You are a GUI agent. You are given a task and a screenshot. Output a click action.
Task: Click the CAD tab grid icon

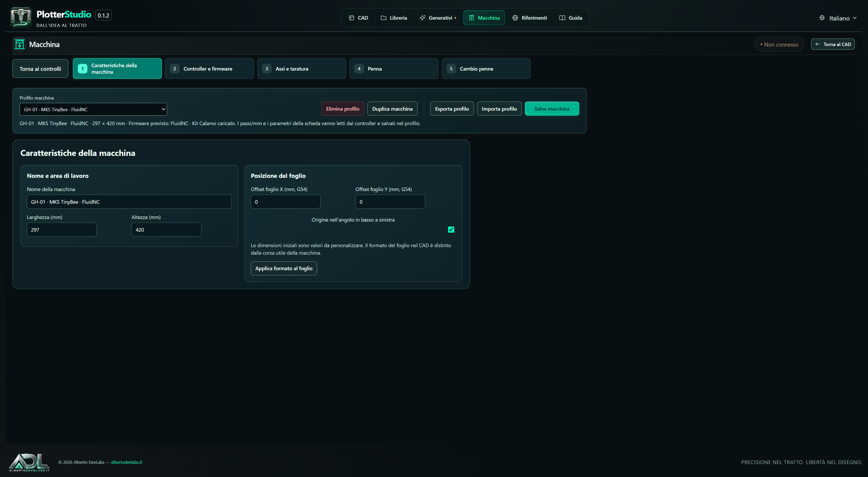(x=351, y=18)
